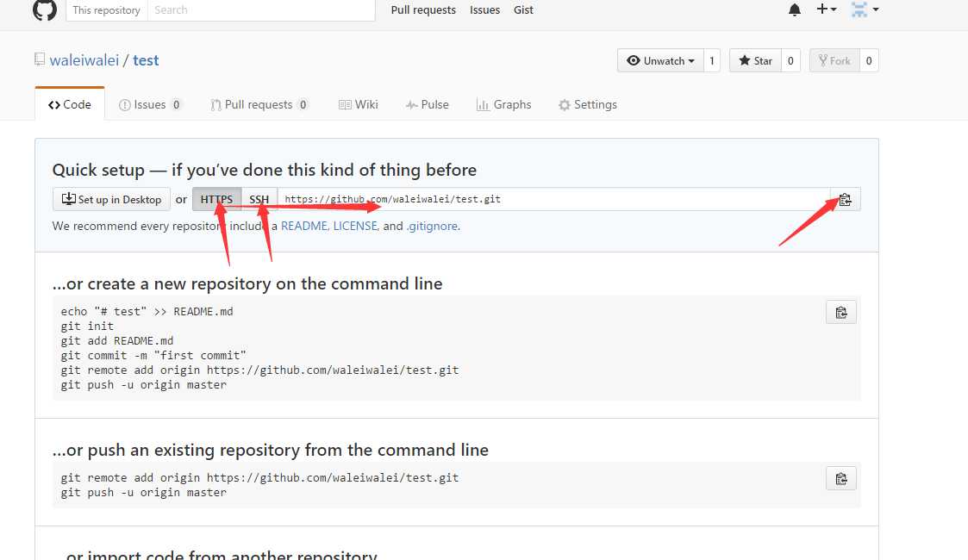Switch to the Code tab
968x560 pixels.
[x=70, y=104]
